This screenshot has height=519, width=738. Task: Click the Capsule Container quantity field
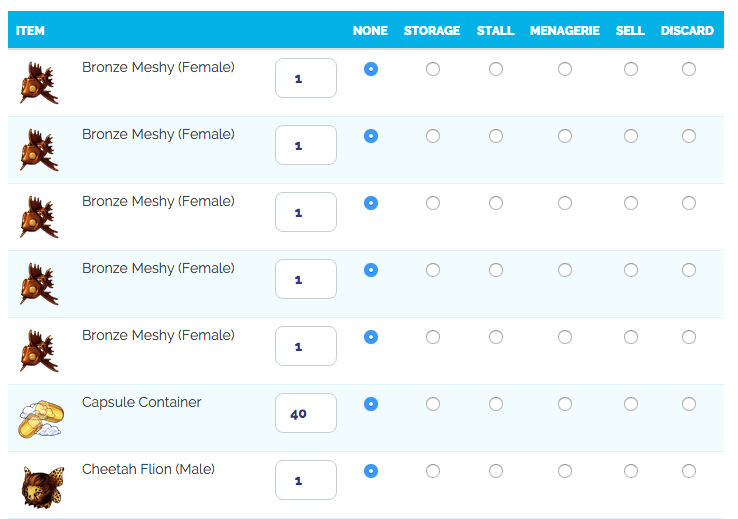coord(306,413)
